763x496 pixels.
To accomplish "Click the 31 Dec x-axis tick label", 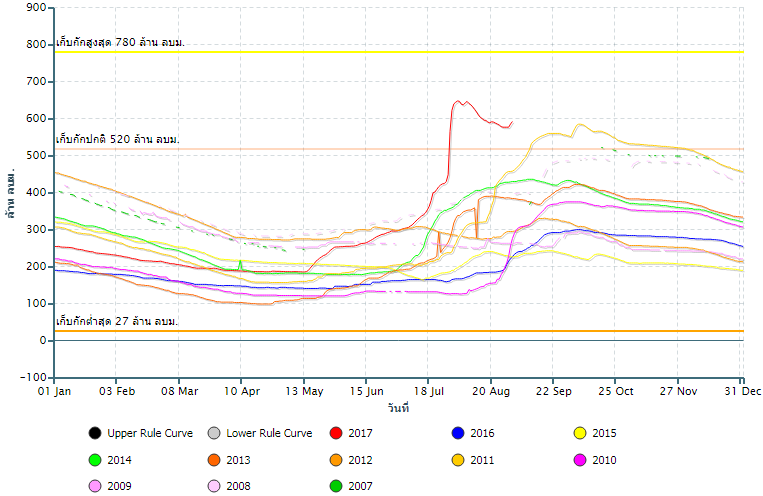I will (x=741, y=392).
